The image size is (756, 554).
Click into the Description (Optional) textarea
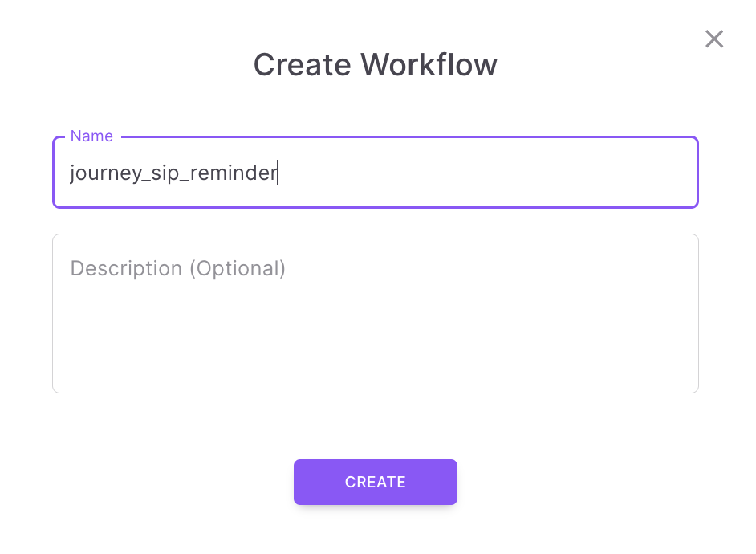coord(375,313)
